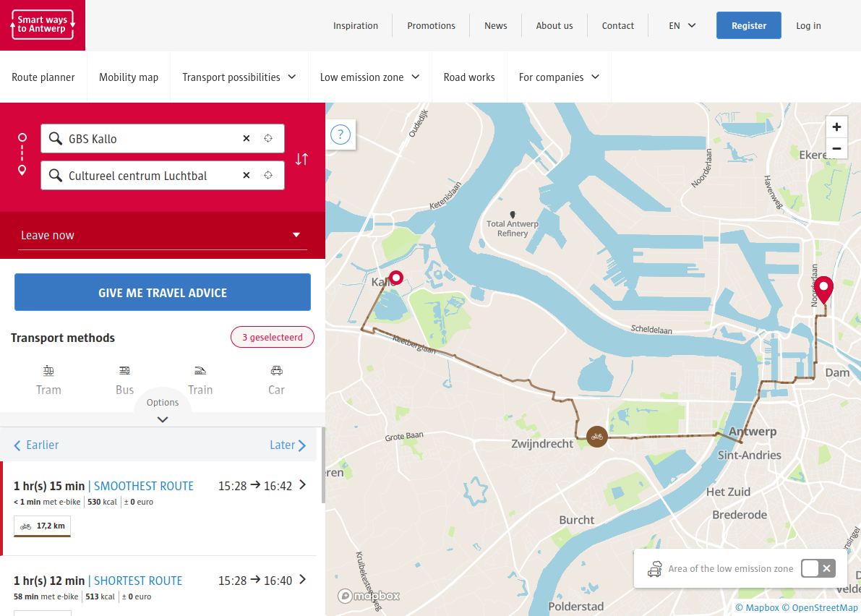Expand For companies menu
The width and height of the screenshot is (861, 616).
coord(559,77)
